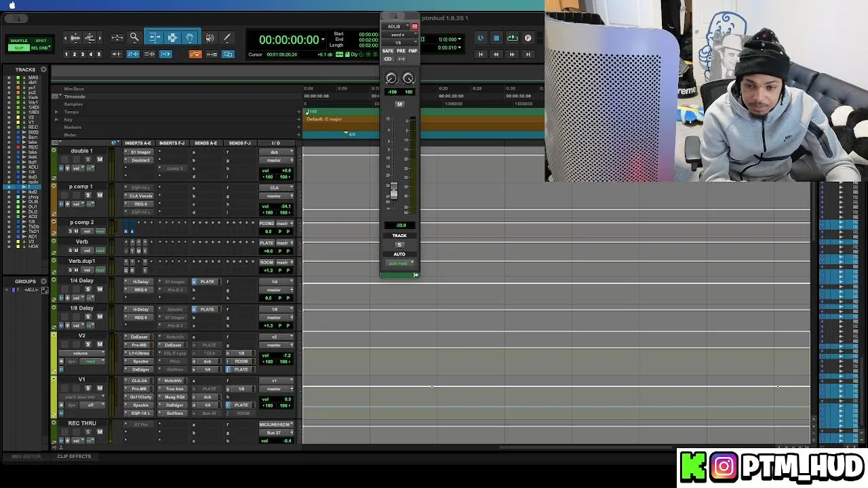
Task: Click the Zoom Toggle icon
Action: pos(117,38)
